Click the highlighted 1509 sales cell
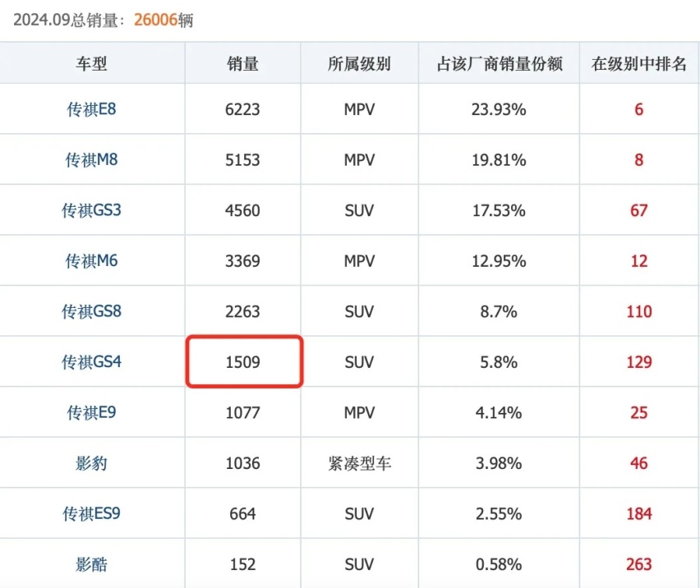The height and width of the screenshot is (588, 700). 244,362
